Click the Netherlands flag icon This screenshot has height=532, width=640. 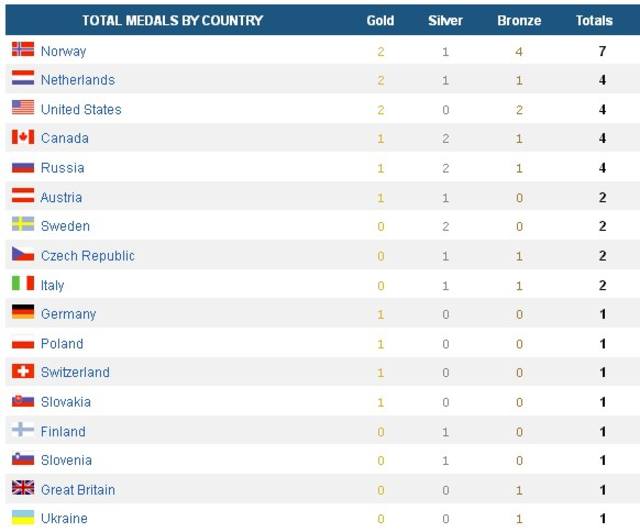coord(23,78)
